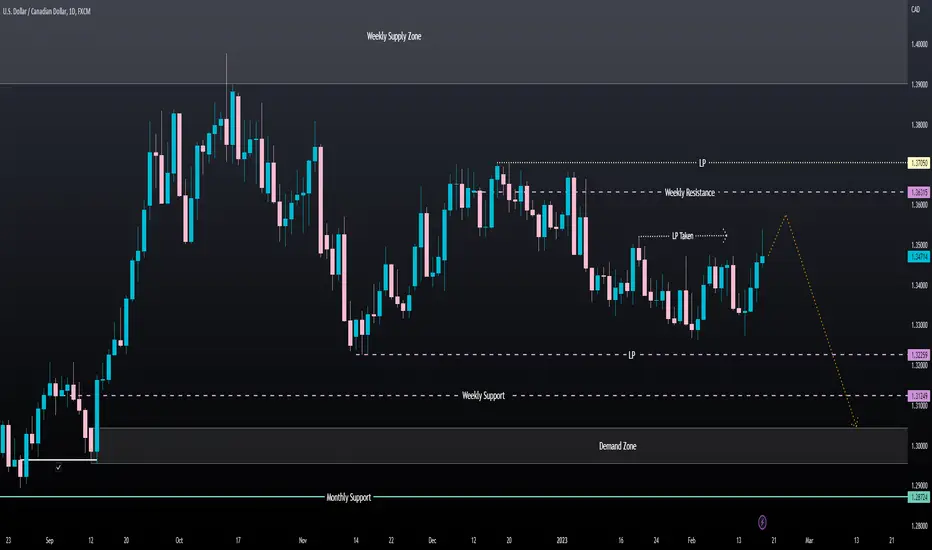Select the Monthly Support label
The image size is (932, 550).
pyautogui.click(x=349, y=497)
